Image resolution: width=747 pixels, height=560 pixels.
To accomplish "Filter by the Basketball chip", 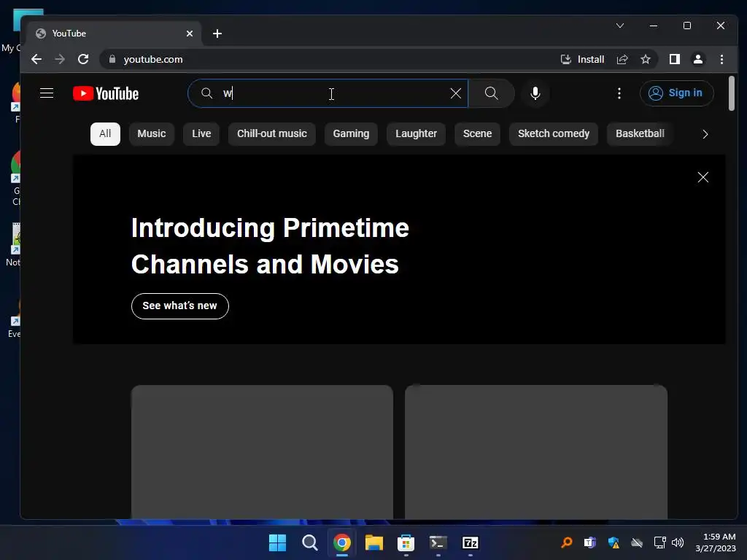I will [640, 134].
